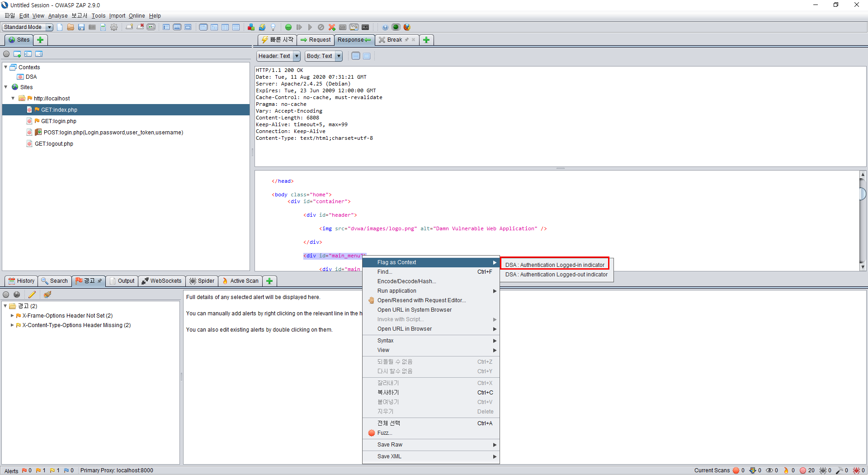Toggle combined header and body display icon
Viewport: 868px width, 475px height.
[367, 56]
